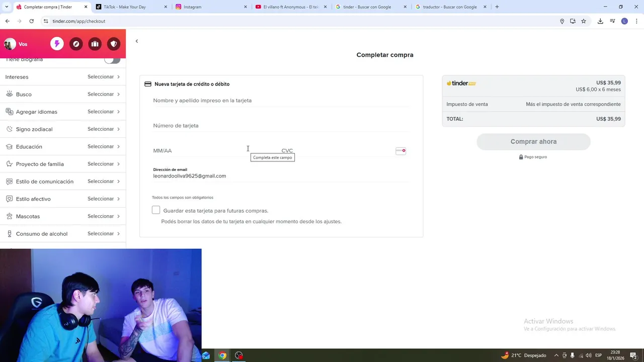The width and height of the screenshot is (644, 362).
Task: Click the OBS icon in the taskbar
Action: (239, 355)
